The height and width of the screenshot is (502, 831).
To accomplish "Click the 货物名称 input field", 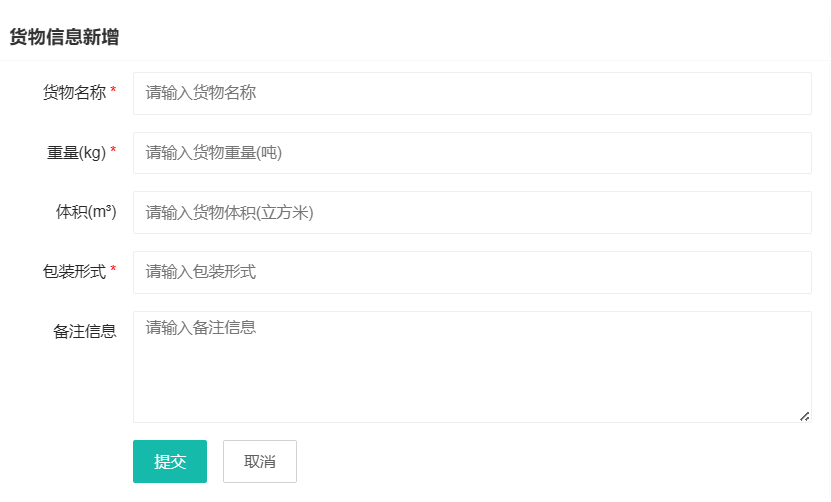I will click(472, 93).
